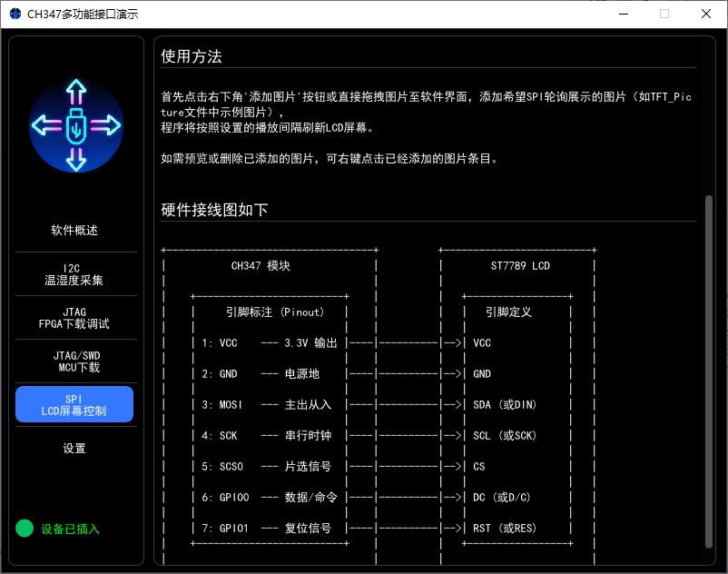Click pin row 2: GND 电源地
Viewport: 728px width, 574px height.
261,374
